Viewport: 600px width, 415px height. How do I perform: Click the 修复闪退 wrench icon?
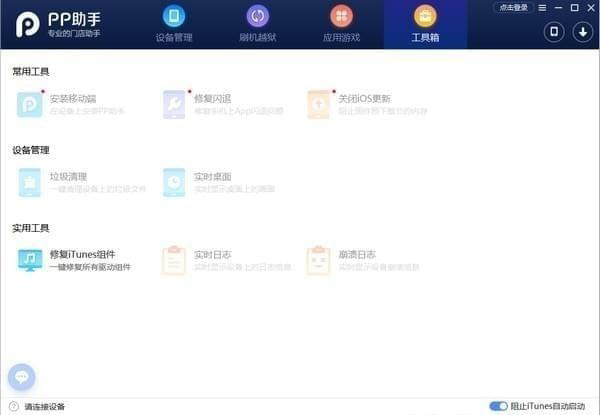click(x=174, y=104)
